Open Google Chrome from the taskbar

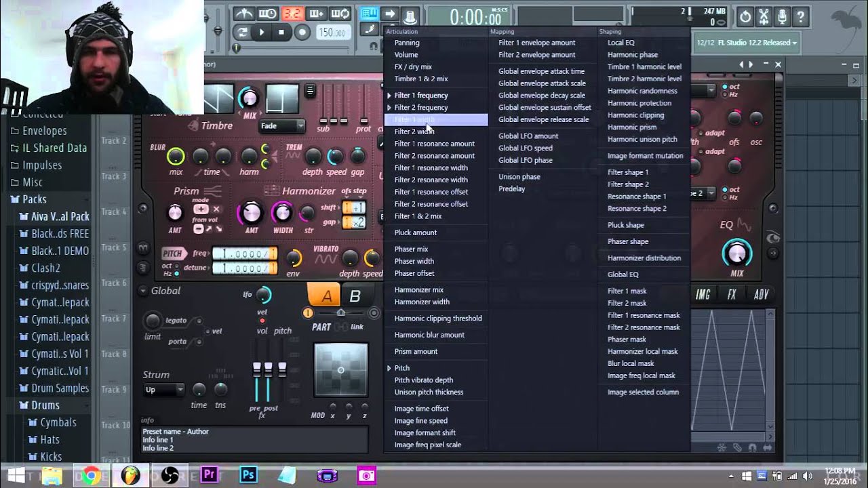[x=91, y=475]
